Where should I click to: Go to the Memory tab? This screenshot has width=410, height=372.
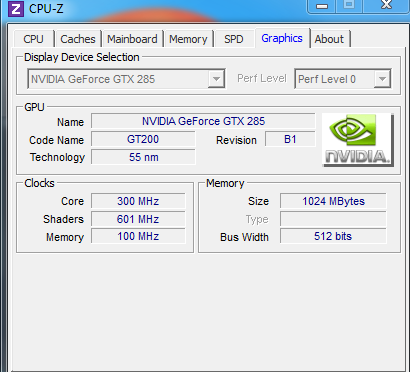pos(188,39)
